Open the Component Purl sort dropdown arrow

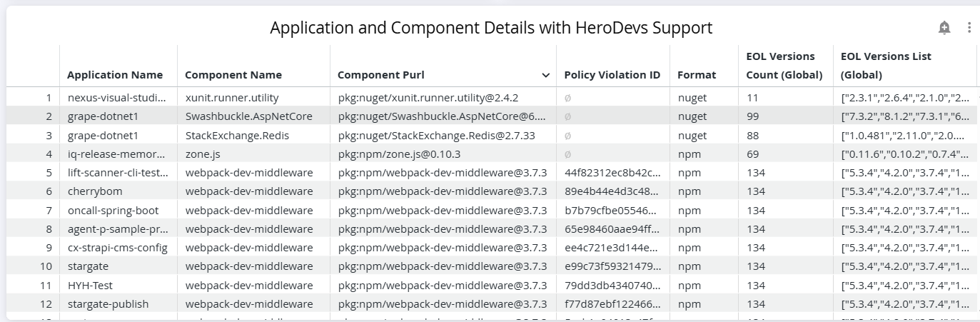pos(546,75)
